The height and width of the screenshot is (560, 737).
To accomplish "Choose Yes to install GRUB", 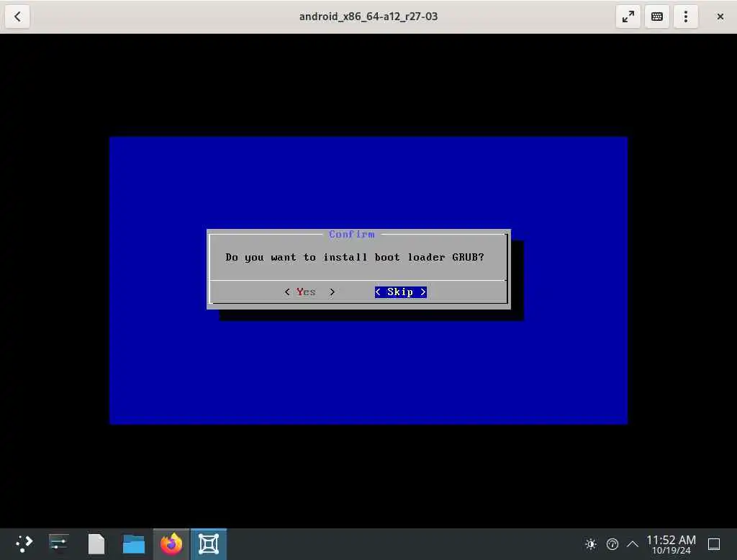I will [x=309, y=292].
